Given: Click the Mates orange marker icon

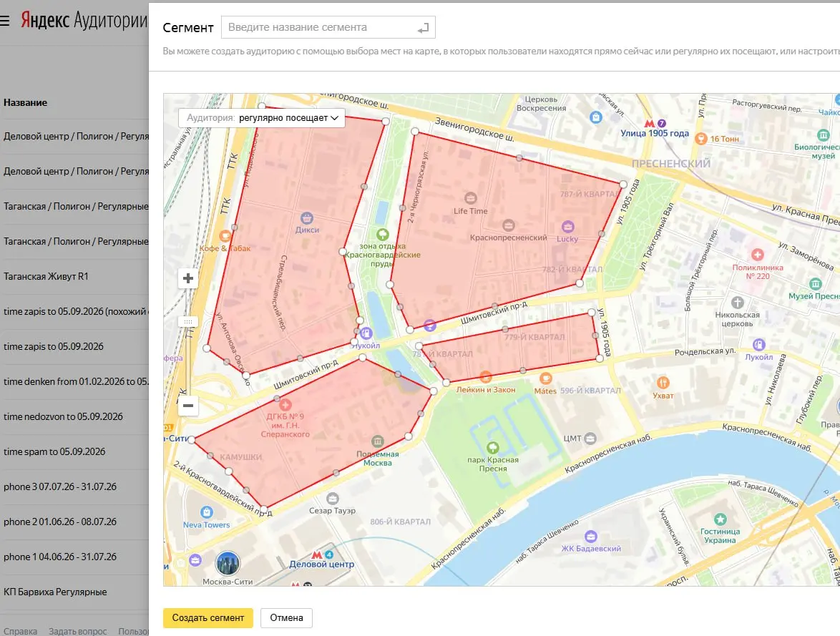Looking at the screenshot, I should (545, 378).
